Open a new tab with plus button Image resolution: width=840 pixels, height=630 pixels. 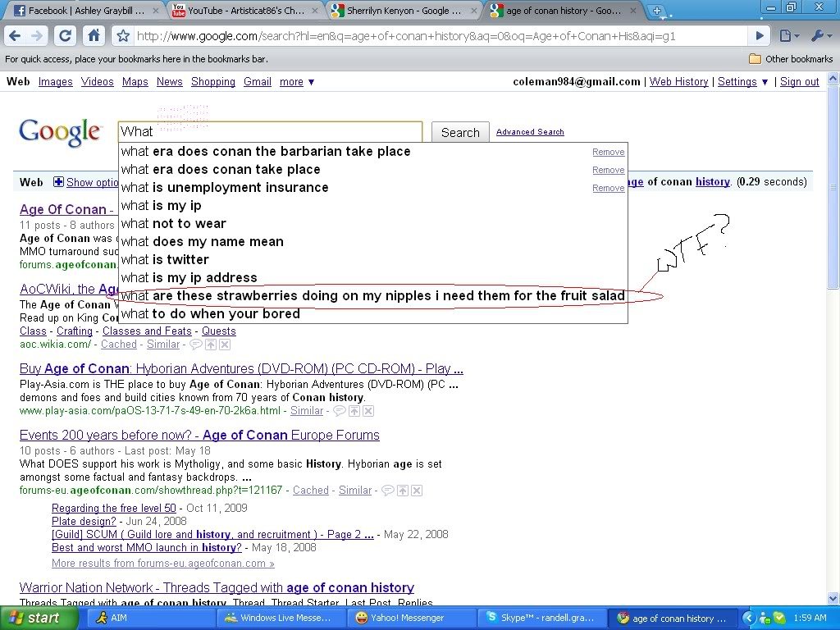point(657,10)
